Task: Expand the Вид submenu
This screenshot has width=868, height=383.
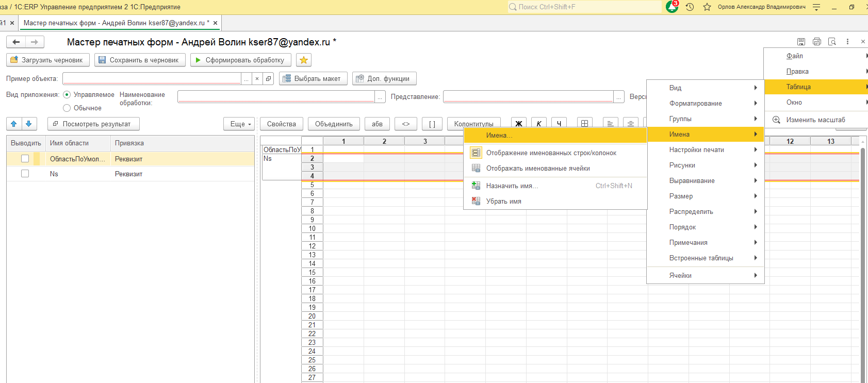Action: [x=705, y=88]
